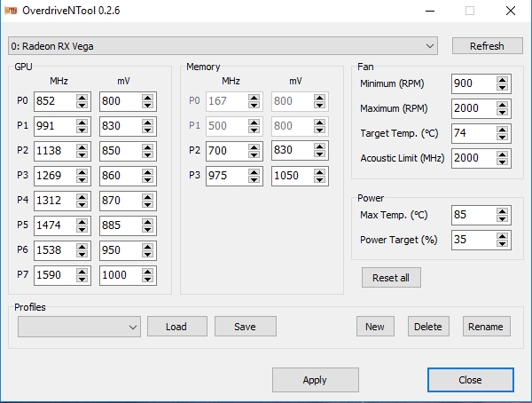Decrease GPU P0 mV with down arrow
Viewport: 532px width, 403px height.
147,105
